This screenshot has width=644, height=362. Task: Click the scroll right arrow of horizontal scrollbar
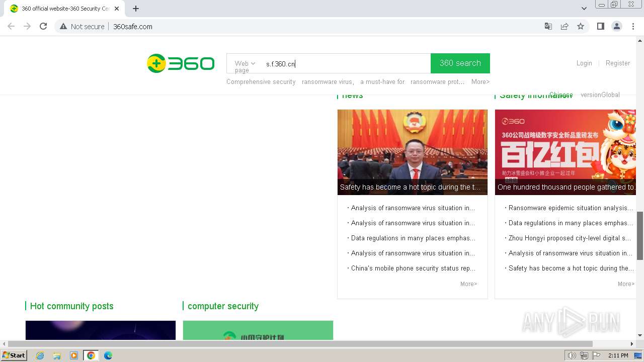click(632, 344)
